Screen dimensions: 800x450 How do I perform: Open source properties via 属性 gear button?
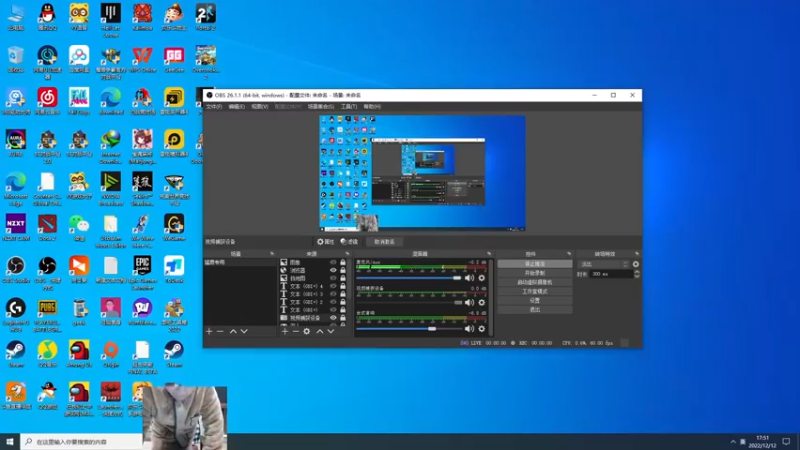pyautogui.click(x=326, y=242)
